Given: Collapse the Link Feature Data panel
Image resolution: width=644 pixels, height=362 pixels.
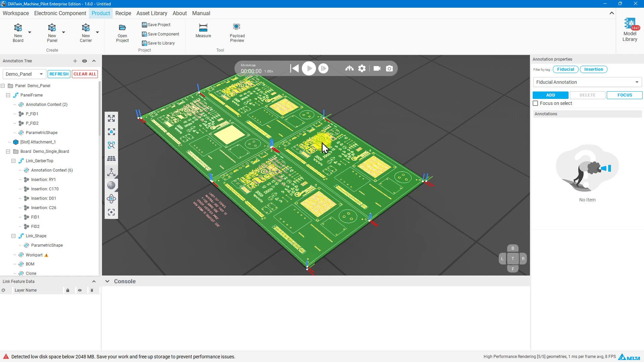Looking at the screenshot, I should tap(94, 282).
